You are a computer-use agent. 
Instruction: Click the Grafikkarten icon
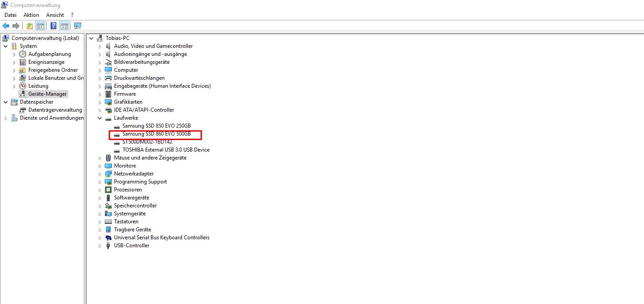click(108, 102)
